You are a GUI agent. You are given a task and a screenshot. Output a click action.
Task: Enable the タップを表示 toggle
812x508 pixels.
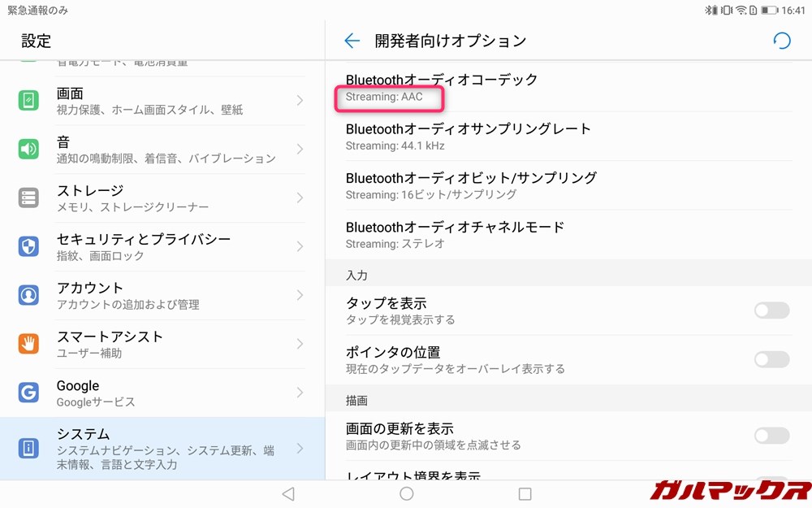771,310
